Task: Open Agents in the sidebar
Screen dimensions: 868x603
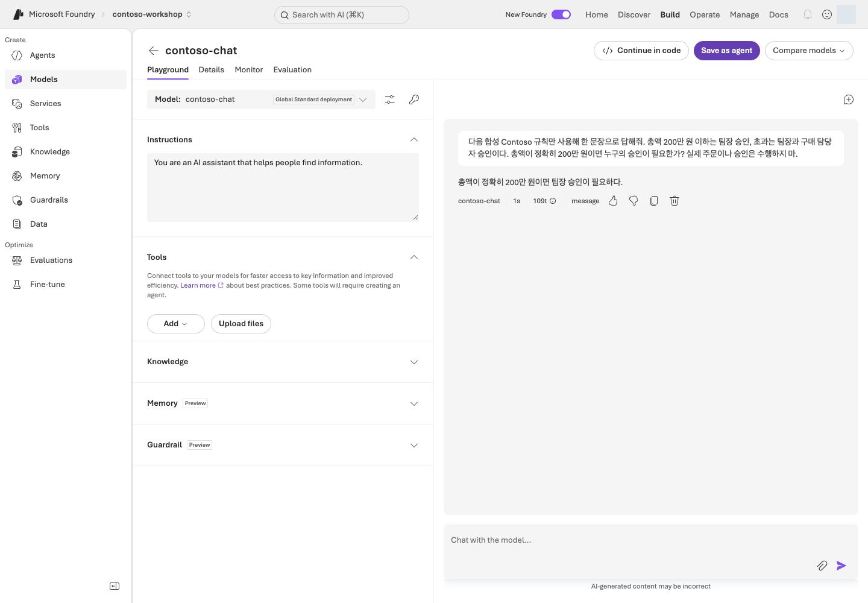Action: (66, 55)
